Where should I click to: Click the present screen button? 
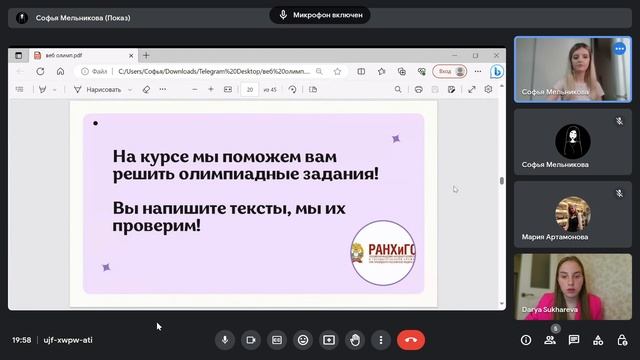(329, 340)
